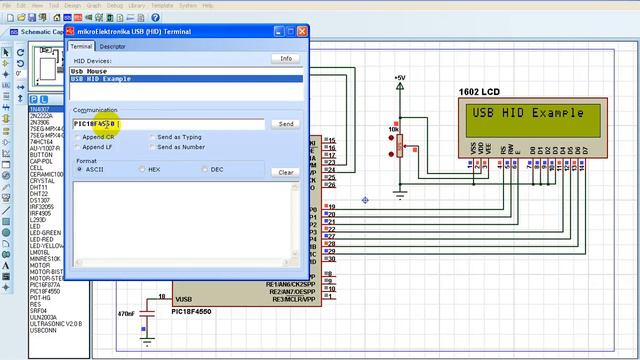Viewport: 640px width, 360px height.
Task: Click the Rotate Anti-Clockwise icon
Action: (20, 63)
